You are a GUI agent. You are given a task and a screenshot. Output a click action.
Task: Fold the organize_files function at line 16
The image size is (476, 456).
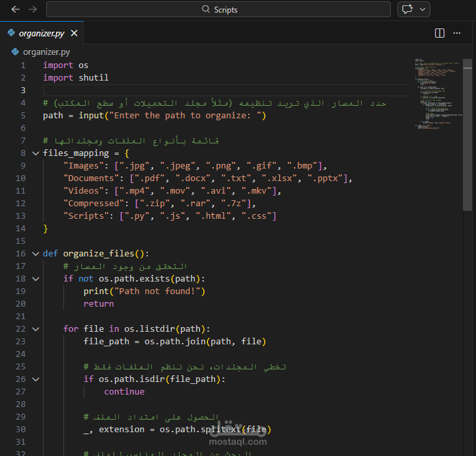point(35,254)
